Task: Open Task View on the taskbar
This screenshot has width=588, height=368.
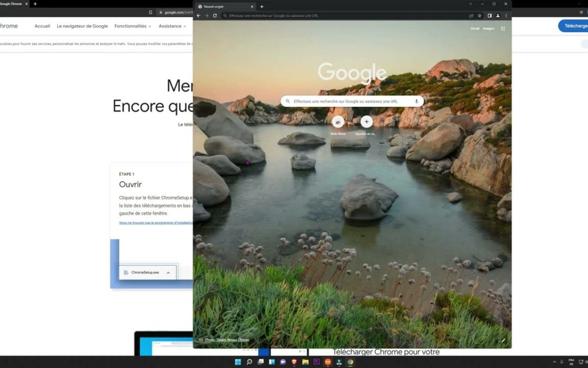Action: [x=261, y=362]
